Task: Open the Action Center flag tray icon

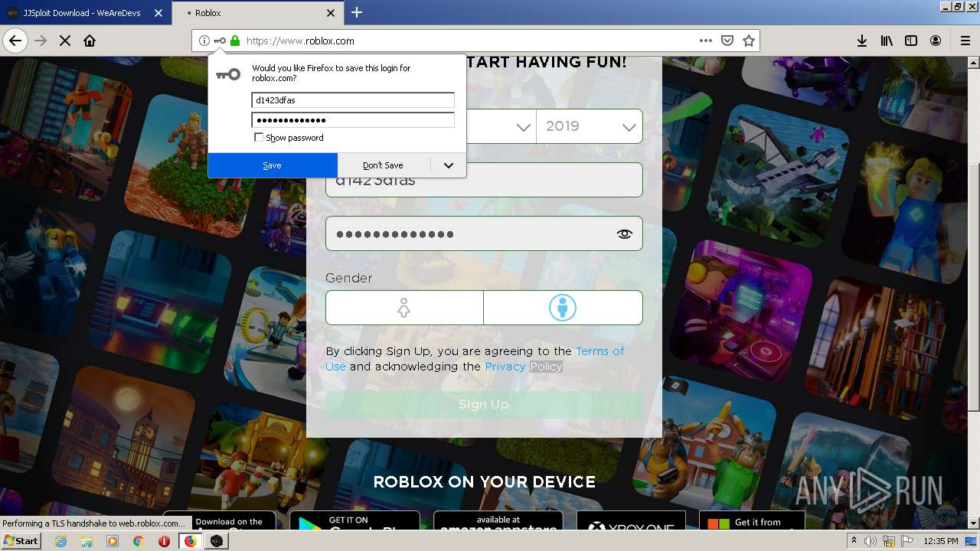Action: click(x=907, y=541)
